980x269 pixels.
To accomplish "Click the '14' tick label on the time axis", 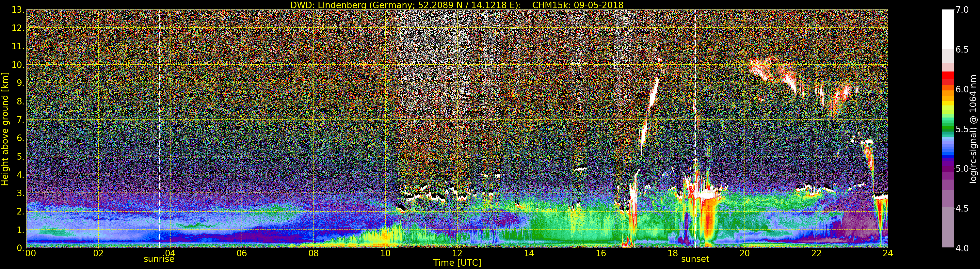I will pyautogui.click(x=529, y=253).
